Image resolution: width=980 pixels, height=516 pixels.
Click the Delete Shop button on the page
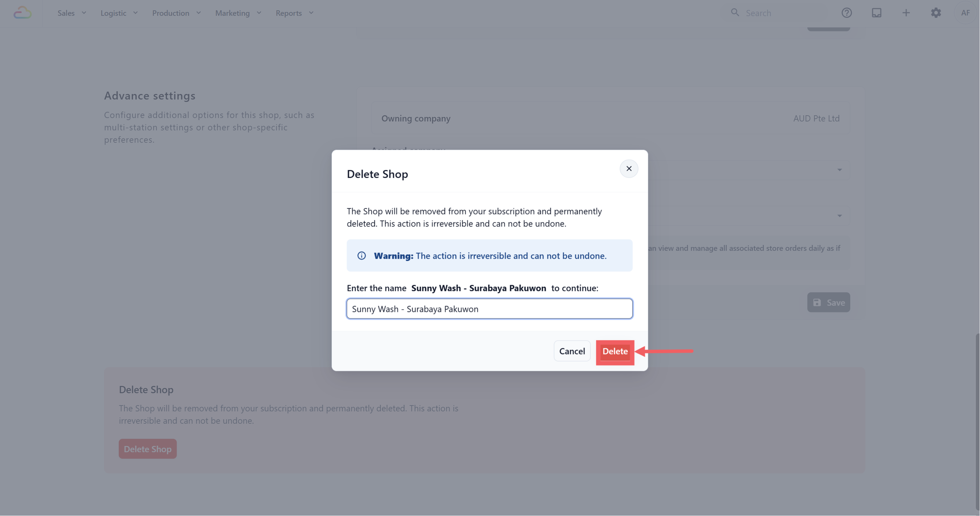tap(148, 449)
